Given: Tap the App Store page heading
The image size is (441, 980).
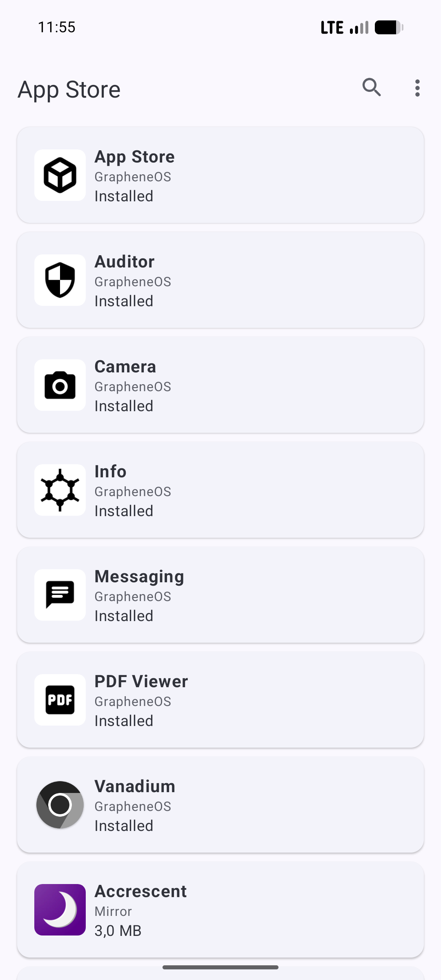Looking at the screenshot, I should pyautogui.click(x=69, y=89).
